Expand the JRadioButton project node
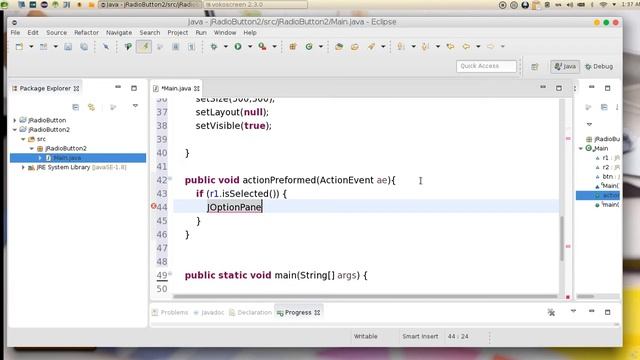 click(x=15, y=120)
